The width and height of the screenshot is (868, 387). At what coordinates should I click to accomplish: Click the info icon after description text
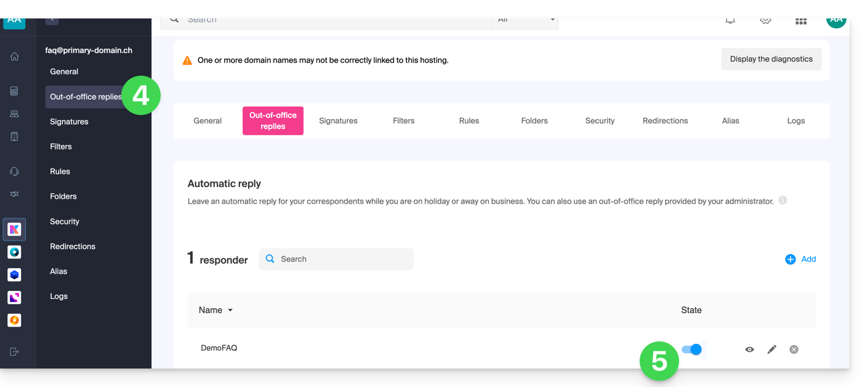782,201
